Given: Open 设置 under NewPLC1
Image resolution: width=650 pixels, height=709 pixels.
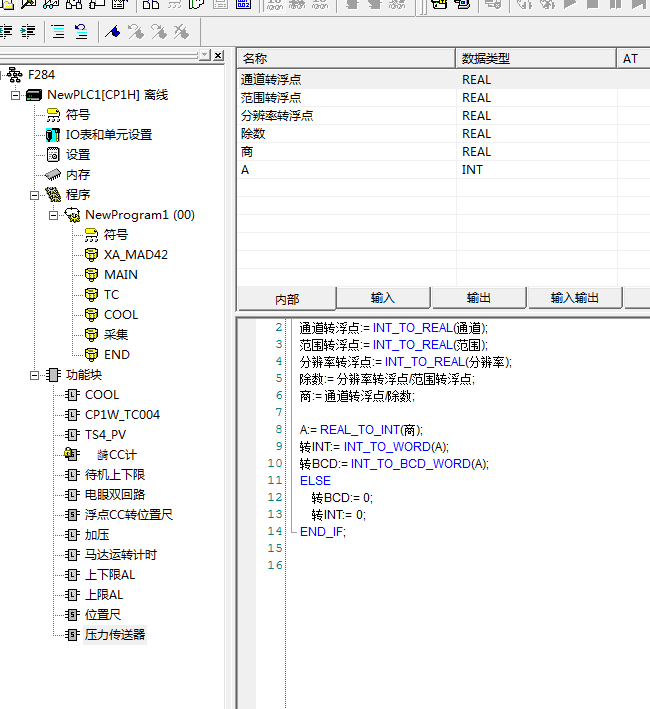Looking at the screenshot, I should click(x=78, y=155).
